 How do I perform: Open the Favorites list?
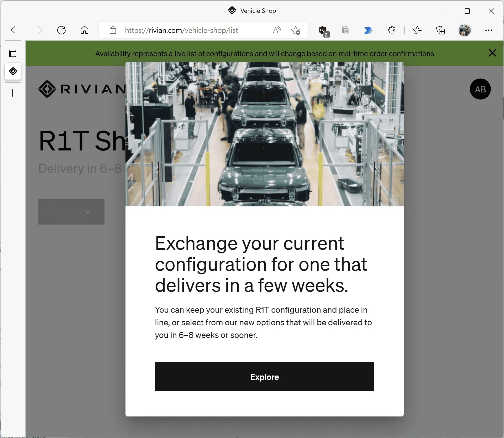click(417, 30)
